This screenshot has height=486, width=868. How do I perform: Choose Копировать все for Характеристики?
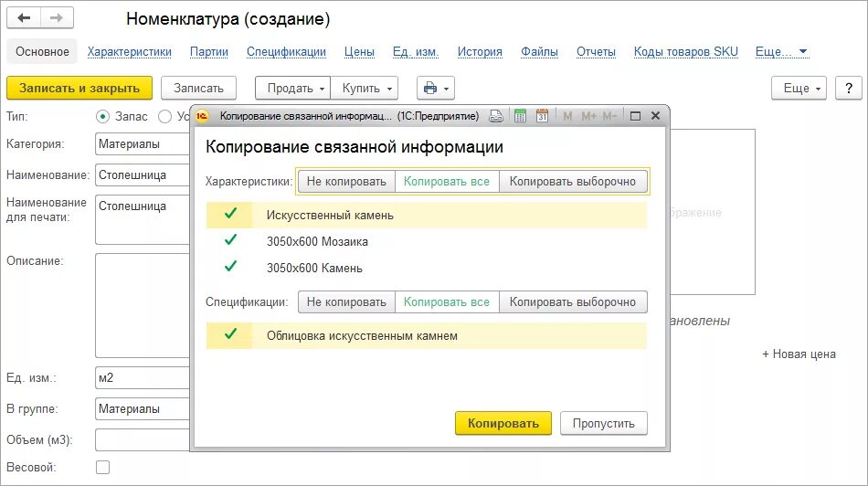(x=447, y=182)
